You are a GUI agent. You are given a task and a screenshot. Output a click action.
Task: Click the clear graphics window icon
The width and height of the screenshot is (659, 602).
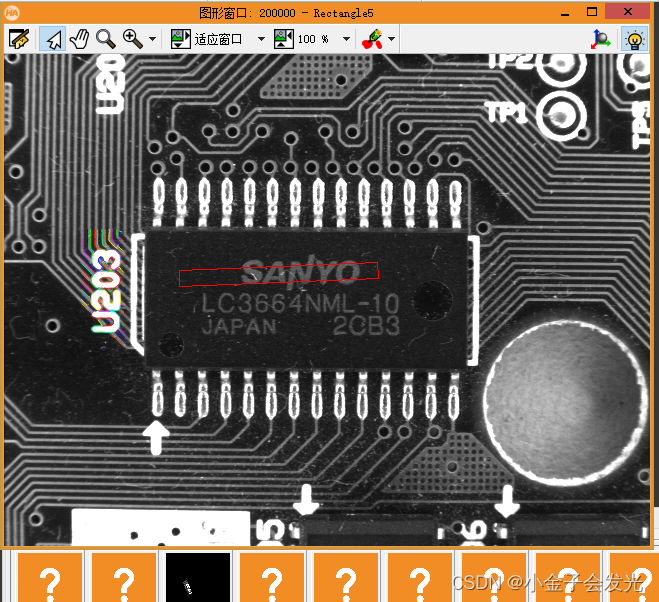pos(19,39)
